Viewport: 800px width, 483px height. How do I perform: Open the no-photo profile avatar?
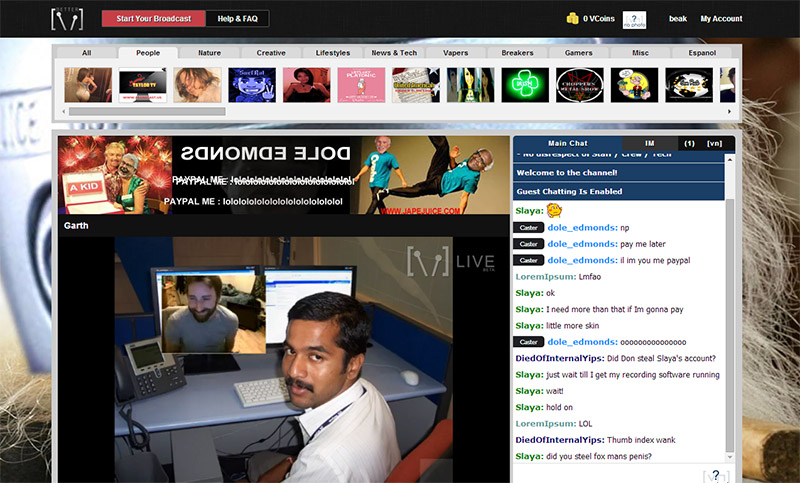tap(634, 19)
